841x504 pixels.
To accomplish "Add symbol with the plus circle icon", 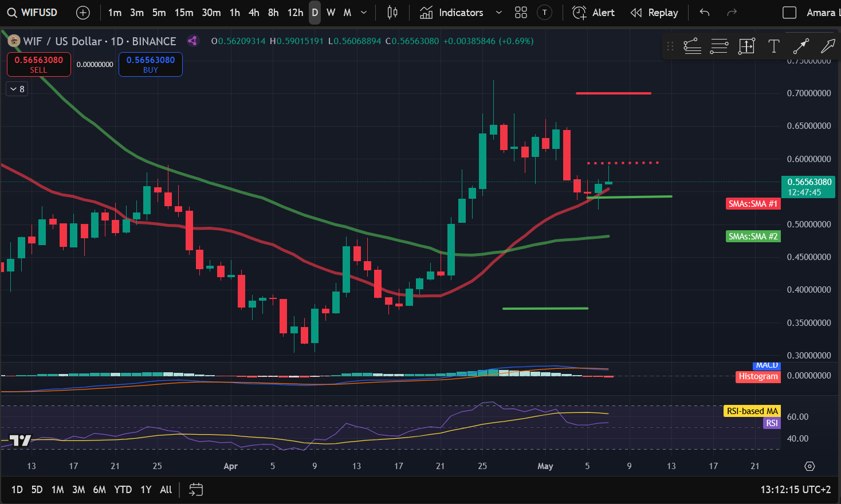I will coord(83,13).
